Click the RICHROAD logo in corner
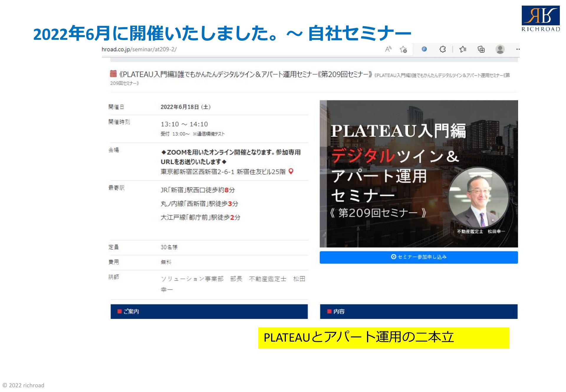This screenshot has height=392, width=566. (541, 19)
